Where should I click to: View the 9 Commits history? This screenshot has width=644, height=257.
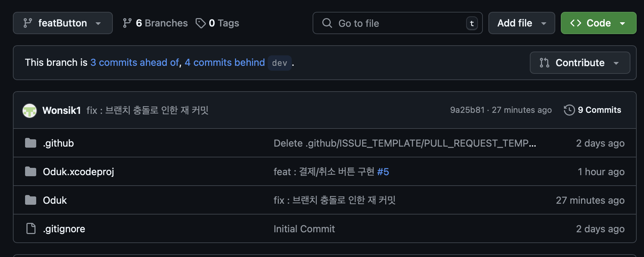point(599,110)
